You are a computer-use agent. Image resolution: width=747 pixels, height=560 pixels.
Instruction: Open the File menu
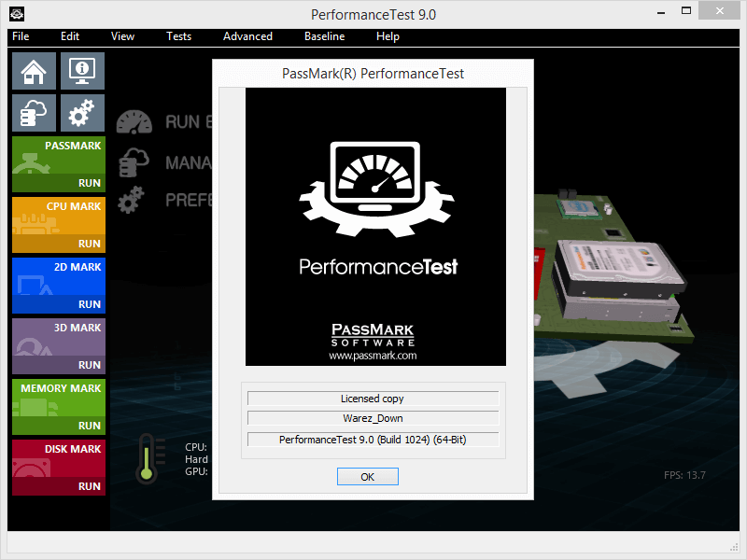[21, 36]
